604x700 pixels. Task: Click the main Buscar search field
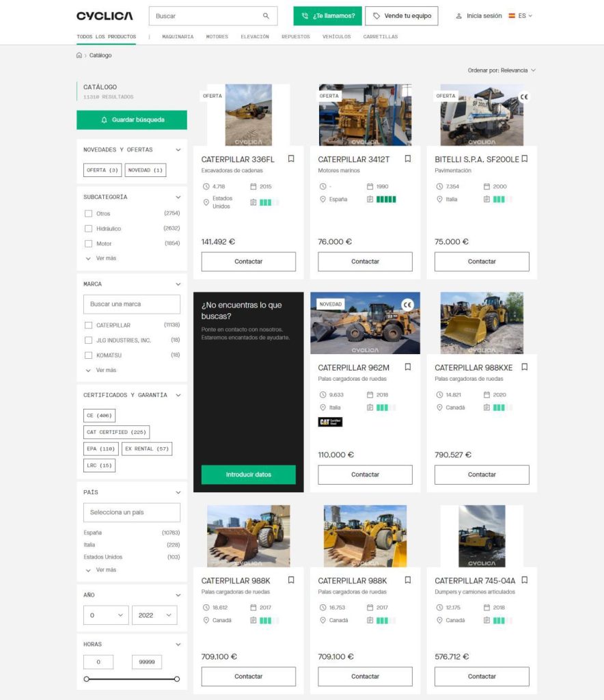pyautogui.click(x=213, y=16)
